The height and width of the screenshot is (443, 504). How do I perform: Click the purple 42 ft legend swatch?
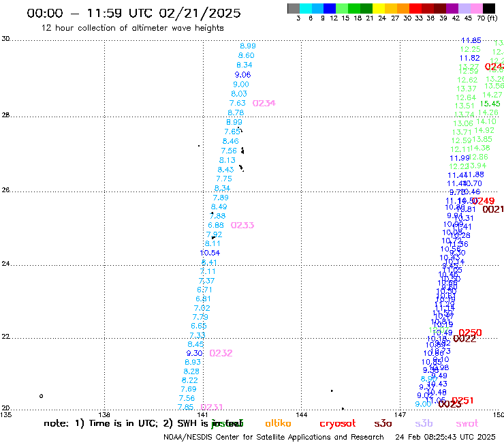pos(452,8)
